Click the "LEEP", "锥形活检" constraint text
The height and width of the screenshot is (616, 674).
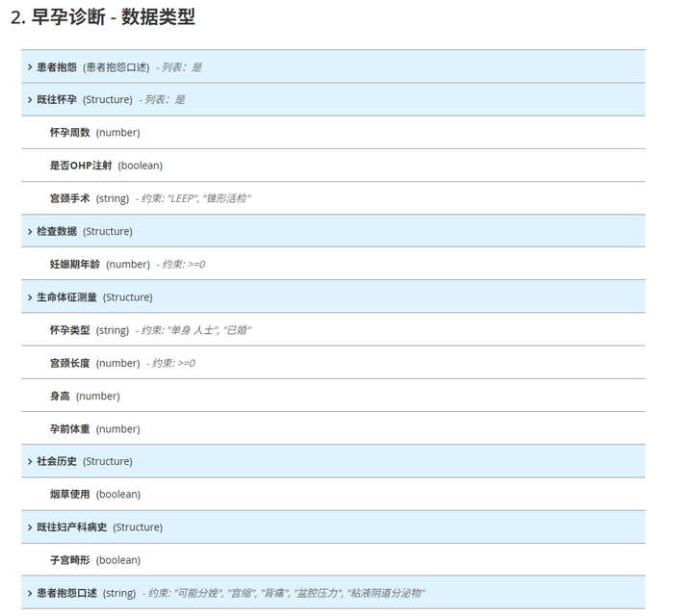tap(209, 198)
